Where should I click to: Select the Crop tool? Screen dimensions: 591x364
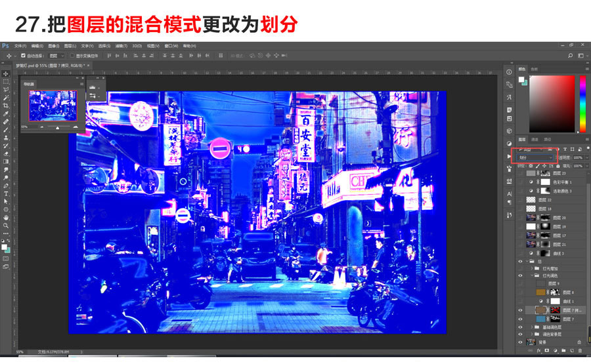coord(6,106)
